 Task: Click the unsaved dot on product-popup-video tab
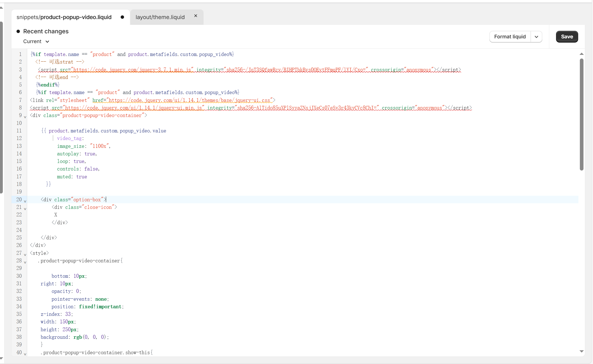pyautogui.click(x=122, y=17)
